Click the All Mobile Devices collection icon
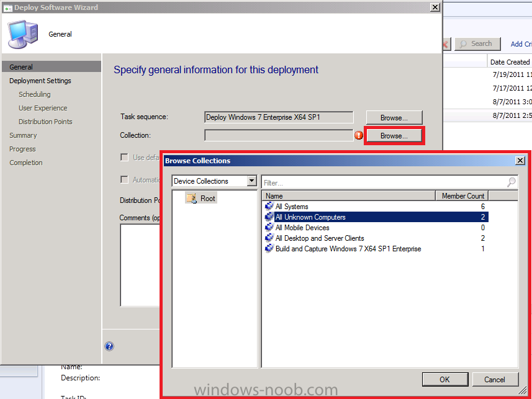The height and width of the screenshot is (399, 532). pyautogui.click(x=269, y=227)
